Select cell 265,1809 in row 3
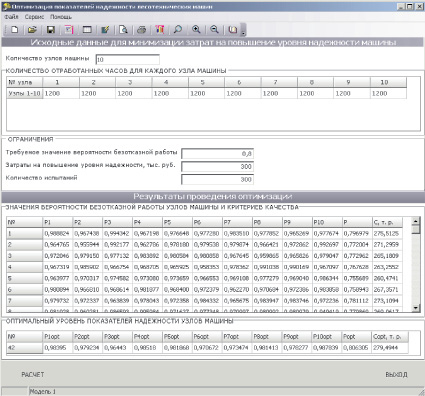The width and height of the screenshot is (425, 396). tap(387, 256)
